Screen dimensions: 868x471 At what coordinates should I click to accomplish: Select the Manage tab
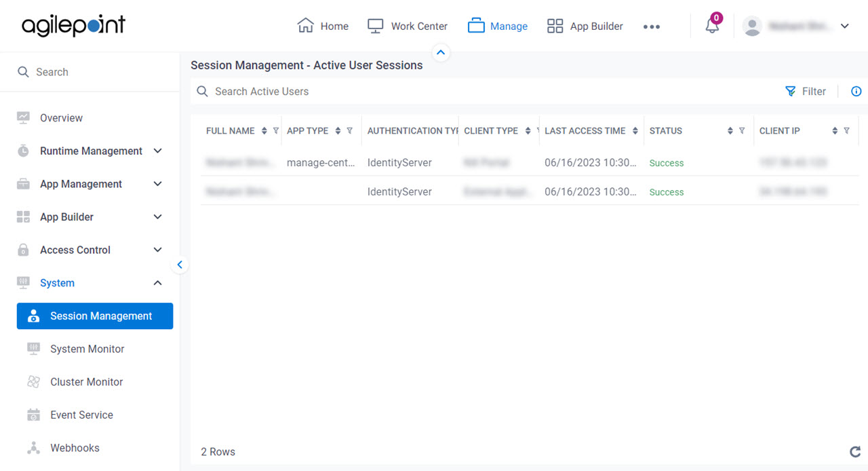[x=498, y=26]
